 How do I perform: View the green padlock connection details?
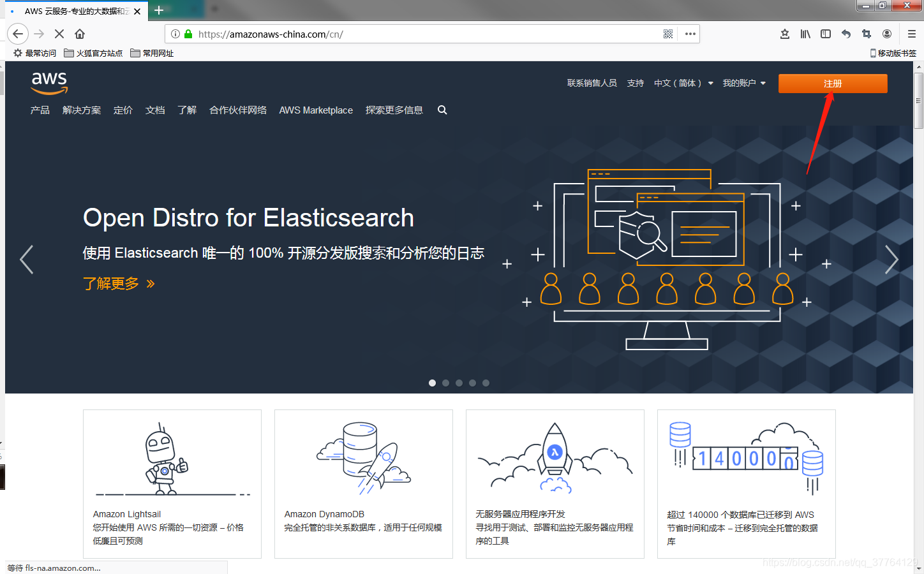pyautogui.click(x=188, y=34)
